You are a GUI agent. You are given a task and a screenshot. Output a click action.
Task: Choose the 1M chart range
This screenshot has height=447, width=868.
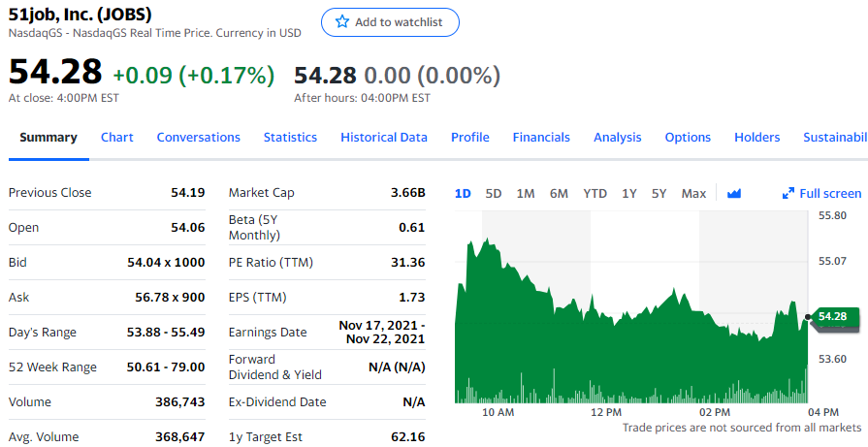pos(526,194)
